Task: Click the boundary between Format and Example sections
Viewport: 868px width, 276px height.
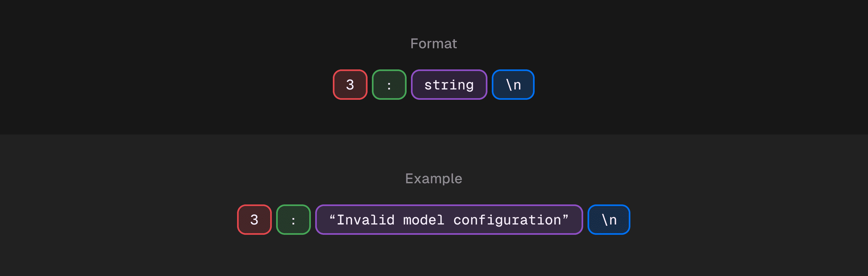Action: tap(433, 134)
